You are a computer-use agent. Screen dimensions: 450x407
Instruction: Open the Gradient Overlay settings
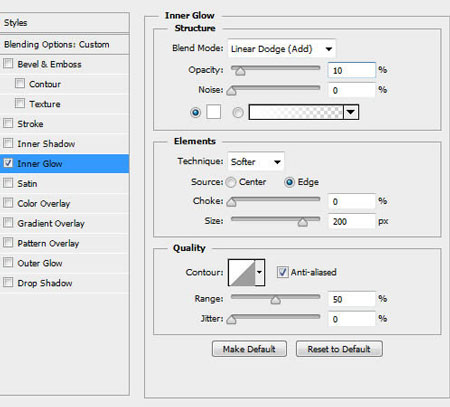(64, 223)
